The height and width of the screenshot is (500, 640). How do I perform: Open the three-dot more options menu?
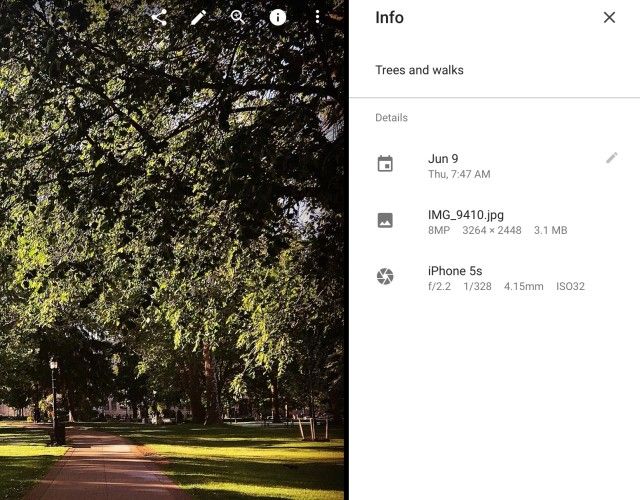coord(317,17)
